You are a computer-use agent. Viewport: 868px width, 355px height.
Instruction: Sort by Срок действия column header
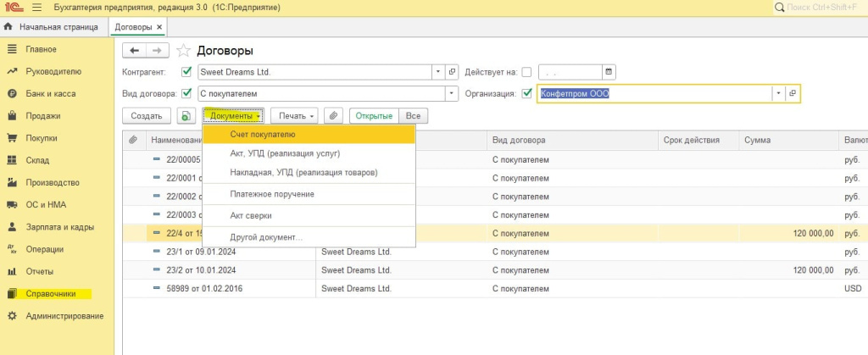point(698,141)
